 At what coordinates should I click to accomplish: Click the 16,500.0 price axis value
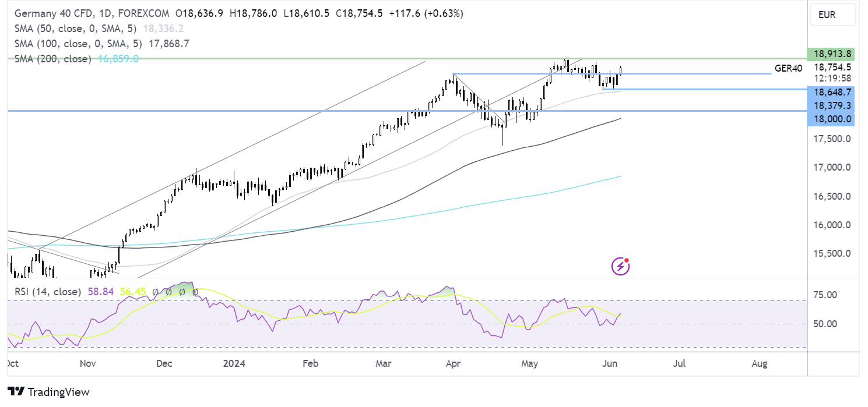click(832, 196)
